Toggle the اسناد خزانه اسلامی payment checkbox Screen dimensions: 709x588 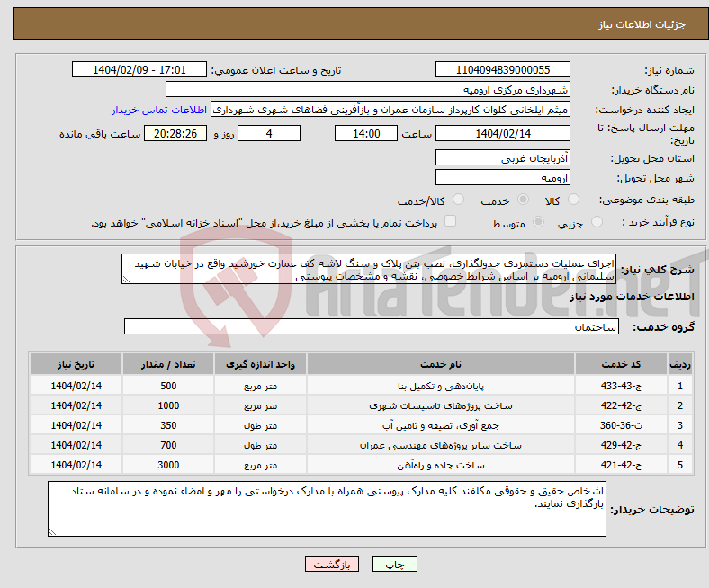450,221
